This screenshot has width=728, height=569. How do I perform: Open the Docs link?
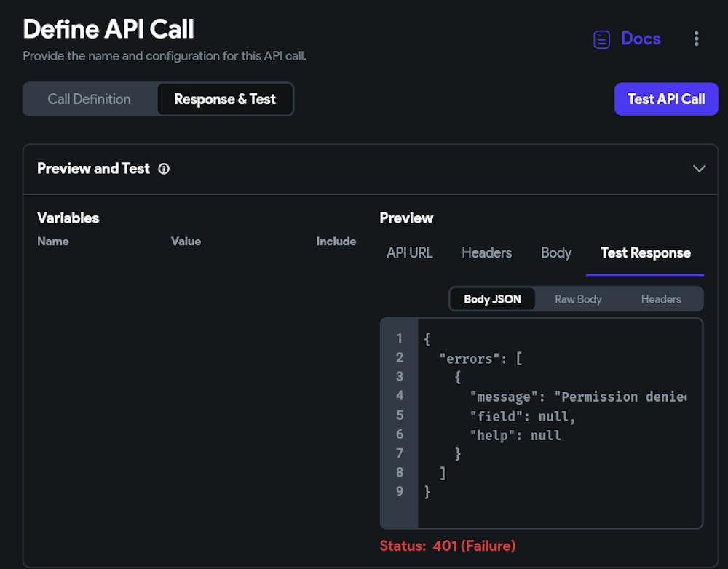coord(641,39)
